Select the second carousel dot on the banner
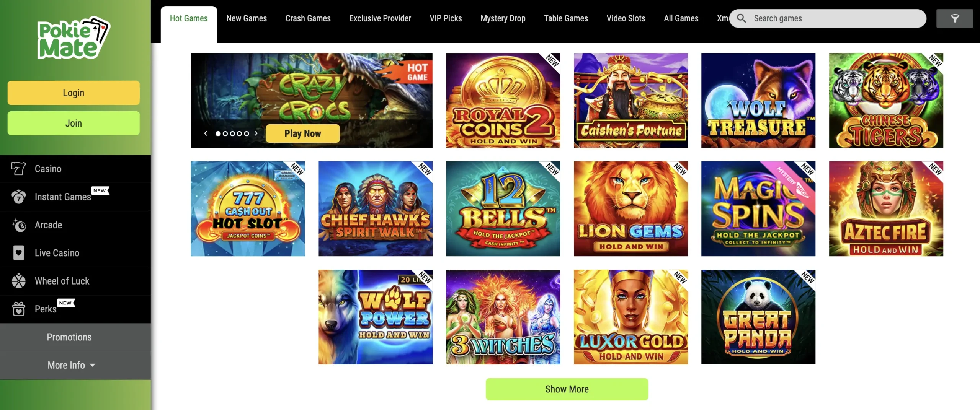 [225, 133]
